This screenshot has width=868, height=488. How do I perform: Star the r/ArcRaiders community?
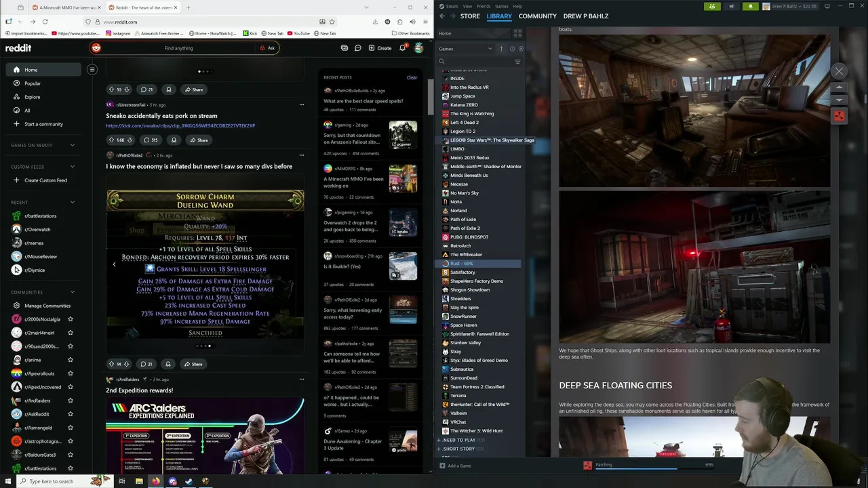[71, 401]
